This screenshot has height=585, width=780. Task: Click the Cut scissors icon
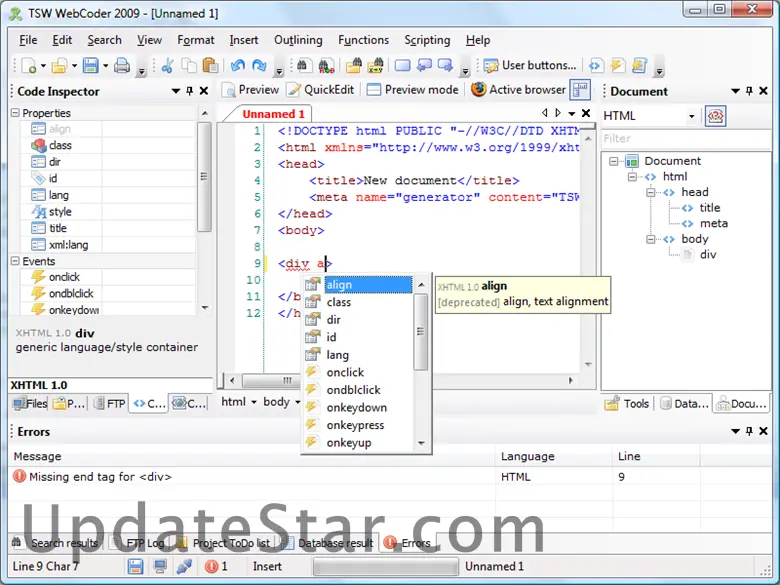pyautogui.click(x=168, y=66)
